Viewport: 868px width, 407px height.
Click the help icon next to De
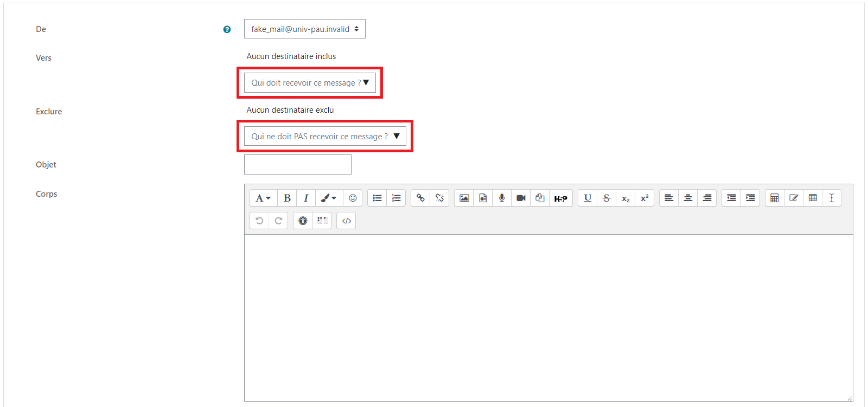click(x=227, y=29)
